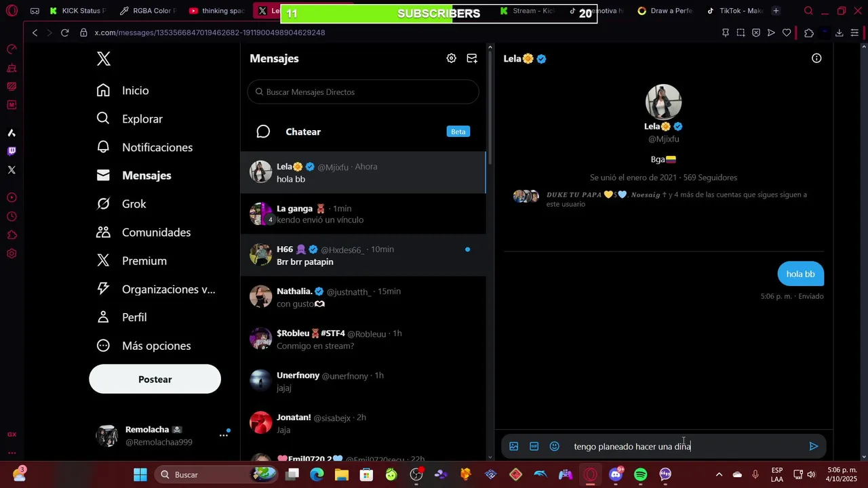Attach an image to the message

click(x=514, y=446)
